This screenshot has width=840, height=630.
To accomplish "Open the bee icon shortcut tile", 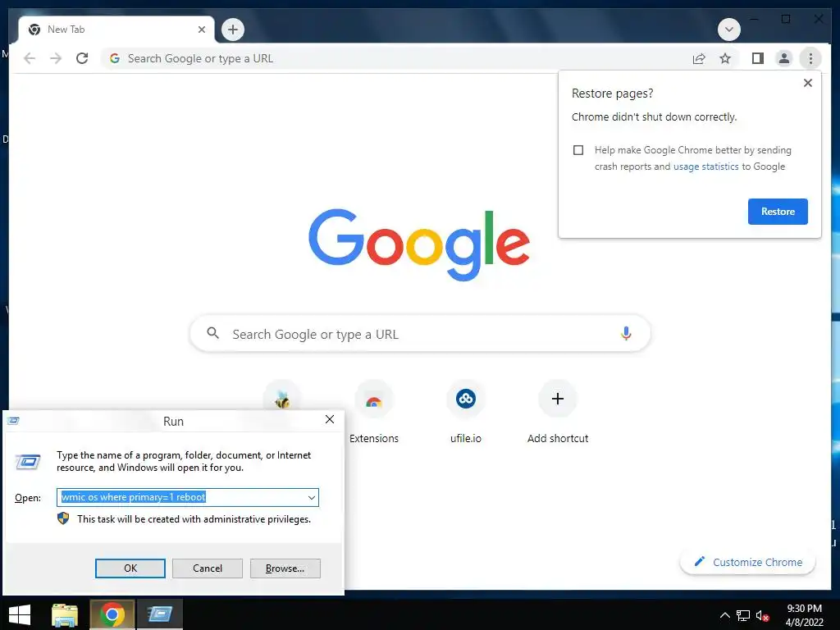I will pyautogui.click(x=282, y=399).
